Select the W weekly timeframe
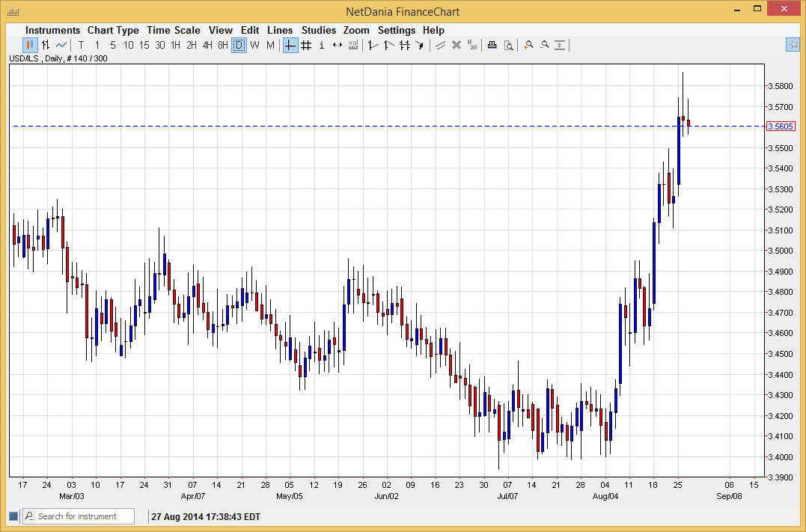 254,45
